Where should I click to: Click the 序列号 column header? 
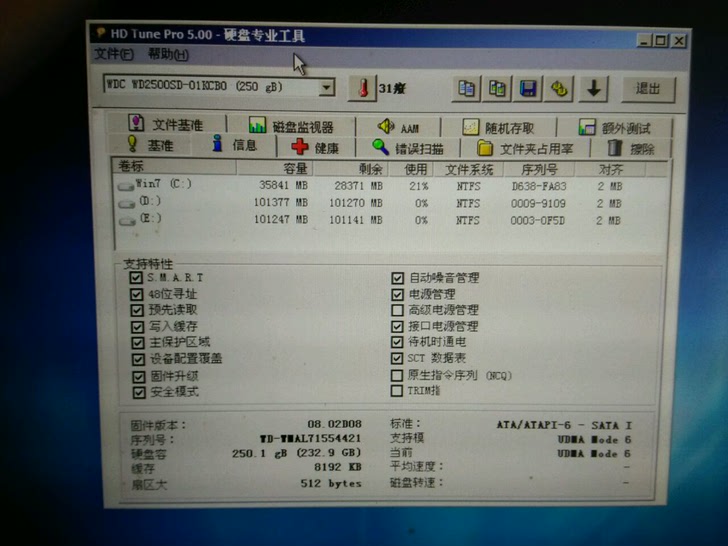(539, 170)
